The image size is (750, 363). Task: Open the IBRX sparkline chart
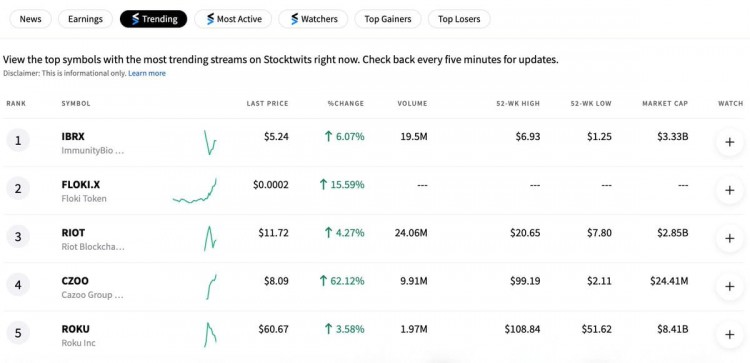[x=210, y=143]
